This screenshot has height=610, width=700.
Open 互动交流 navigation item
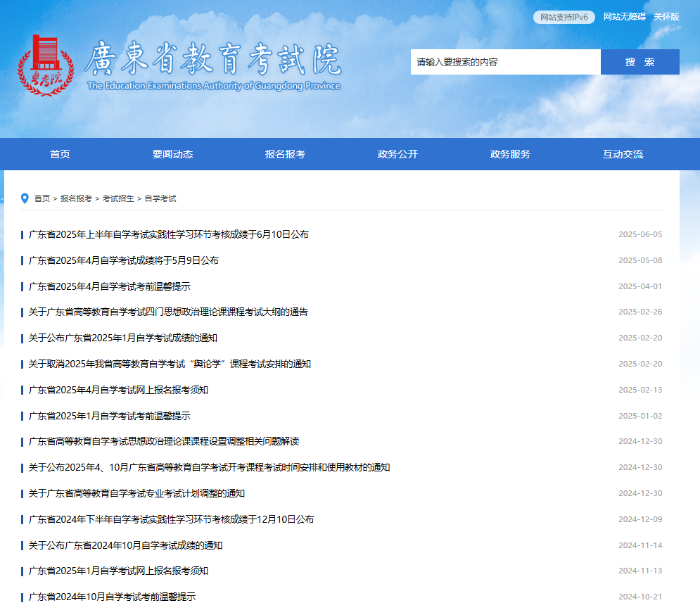[x=623, y=154]
